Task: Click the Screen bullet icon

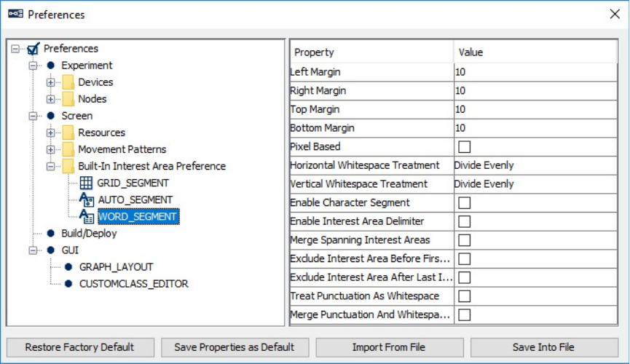Action: pos(51,116)
